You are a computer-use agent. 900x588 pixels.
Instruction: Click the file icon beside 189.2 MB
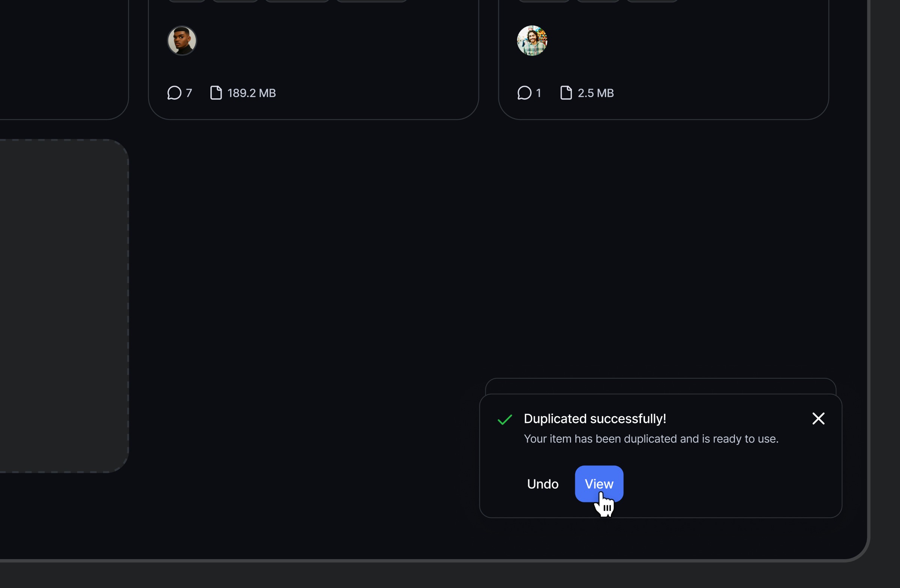click(x=216, y=93)
